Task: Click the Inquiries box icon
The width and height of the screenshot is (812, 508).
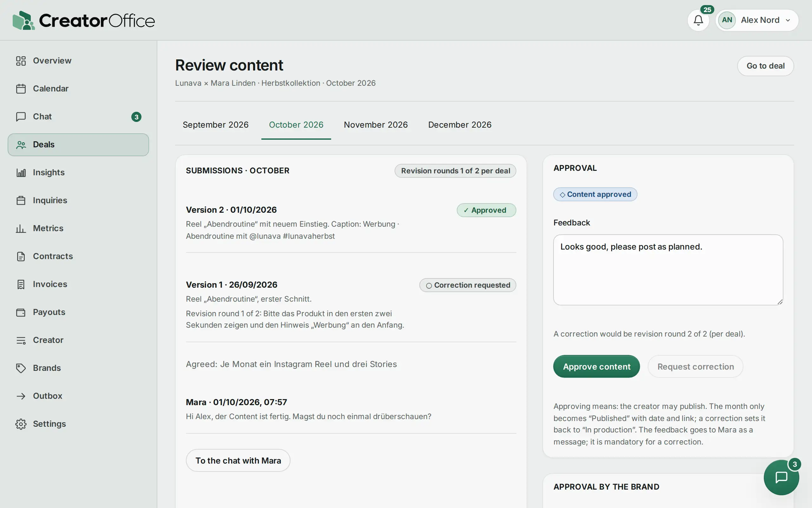Action: [x=21, y=201]
